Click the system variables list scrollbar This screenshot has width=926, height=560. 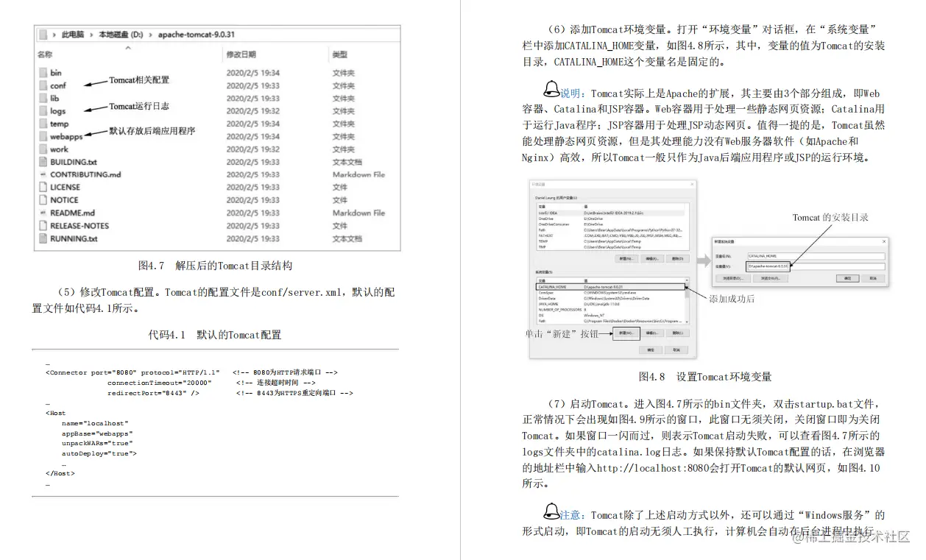687,301
